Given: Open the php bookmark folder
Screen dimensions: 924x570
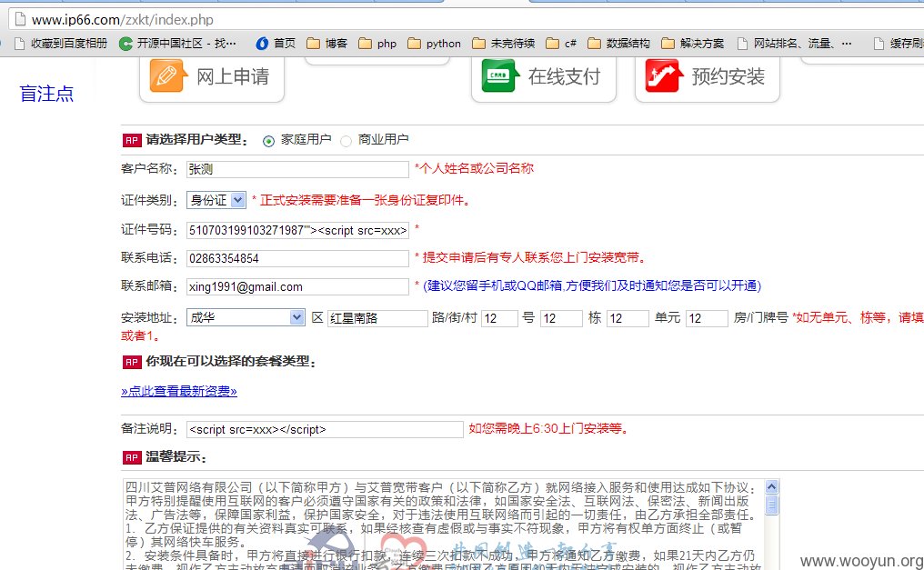Looking at the screenshot, I should click(377, 43).
